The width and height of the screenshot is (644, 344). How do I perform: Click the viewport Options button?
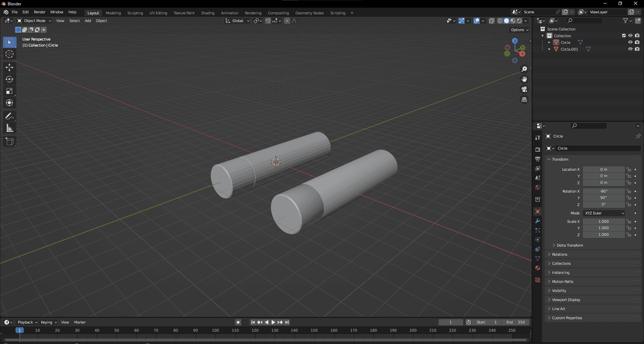pos(519,30)
